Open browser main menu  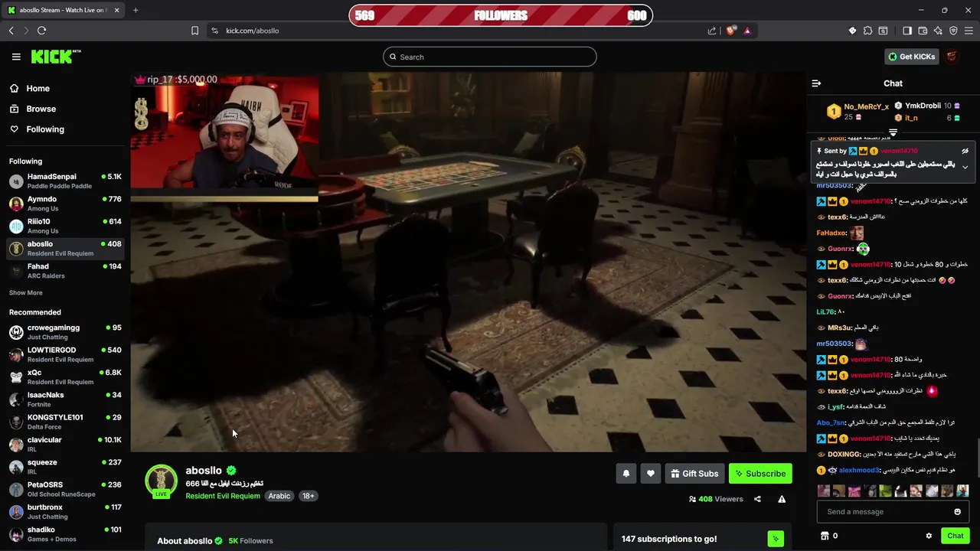coord(969,31)
